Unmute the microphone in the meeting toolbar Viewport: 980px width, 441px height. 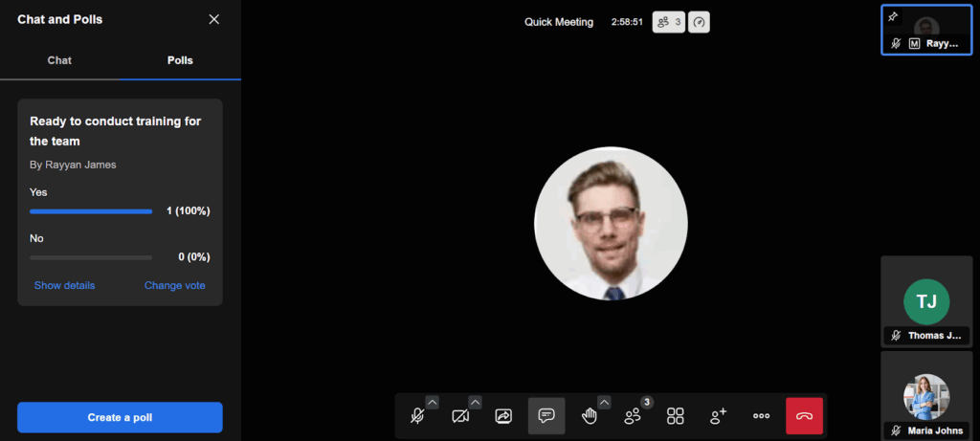pos(417,416)
